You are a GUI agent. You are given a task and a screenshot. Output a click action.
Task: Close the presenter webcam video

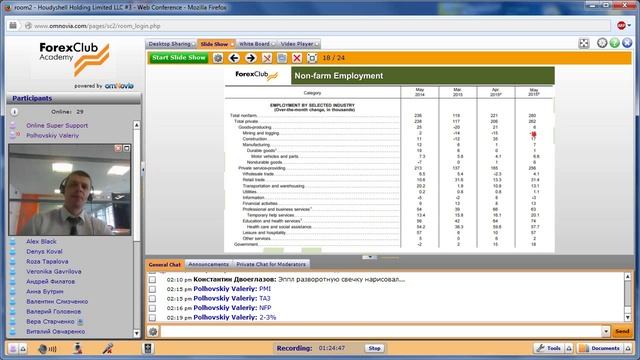click(x=118, y=148)
